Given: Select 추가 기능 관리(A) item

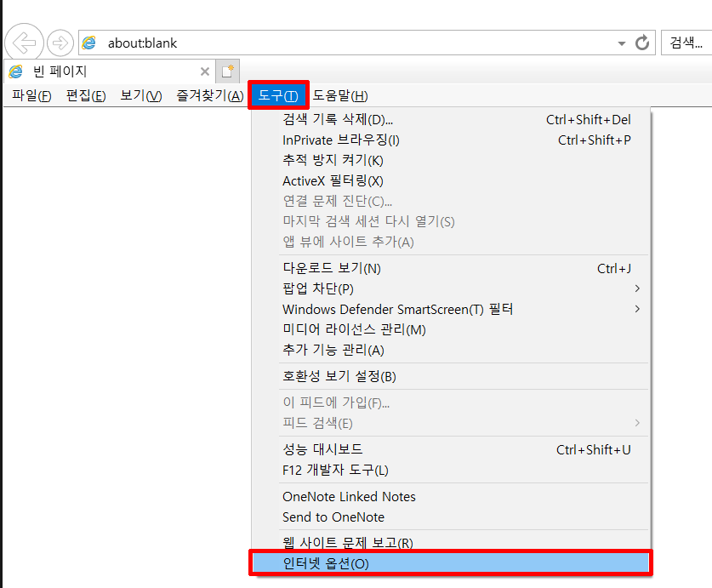Looking at the screenshot, I should pos(452,350).
